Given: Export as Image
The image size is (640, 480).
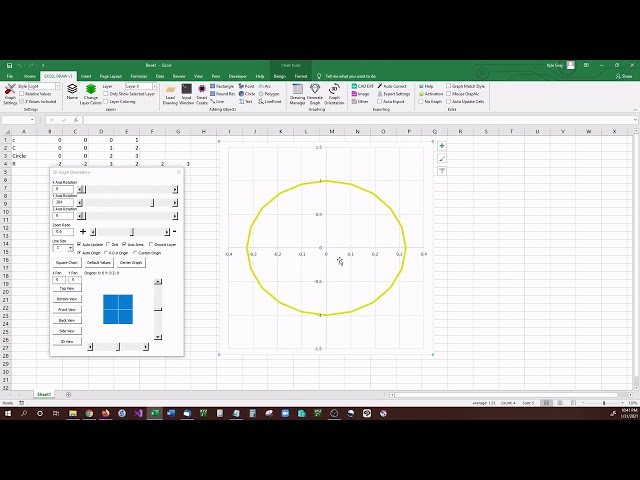Looking at the screenshot, I should pyautogui.click(x=360, y=94).
